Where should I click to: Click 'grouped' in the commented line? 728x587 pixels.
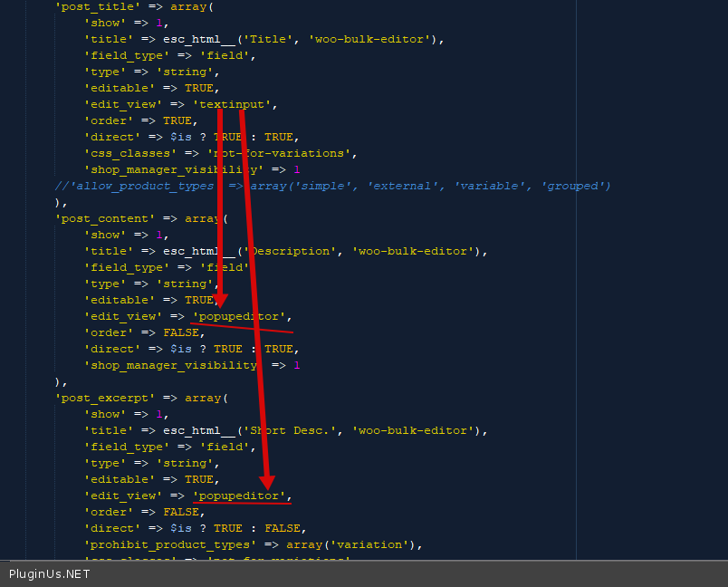[574, 186]
